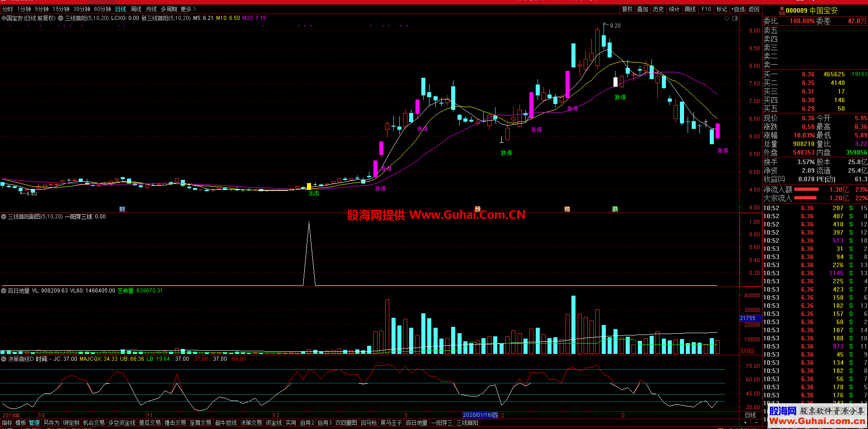
Task: Expand the 百日地量 indicator dropdown
Action: coord(4,291)
